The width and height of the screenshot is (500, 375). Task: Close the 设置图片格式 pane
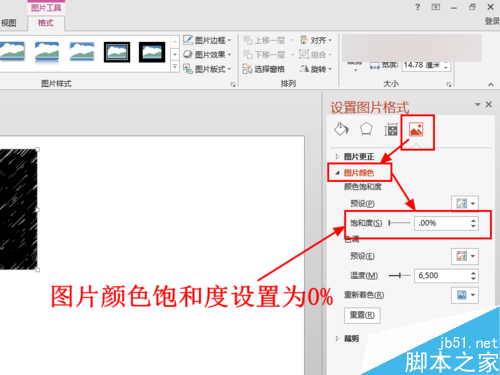[x=489, y=104]
